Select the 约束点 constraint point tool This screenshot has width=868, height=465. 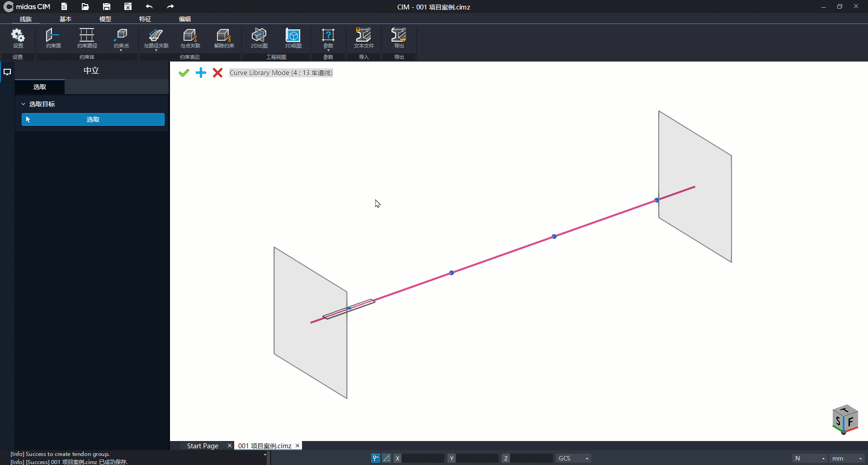pyautogui.click(x=121, y=37)
